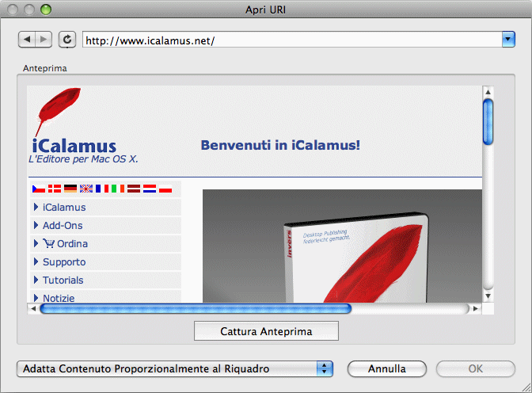The image size is (532, 393).
Task: Select the Latvian flag language icon
Action: tap(134, 189)
